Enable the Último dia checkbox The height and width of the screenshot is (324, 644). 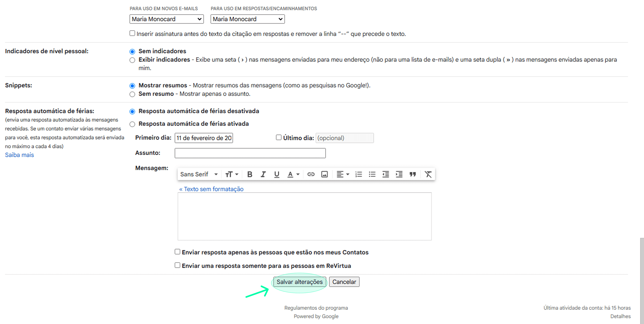[x=279, y=137]
